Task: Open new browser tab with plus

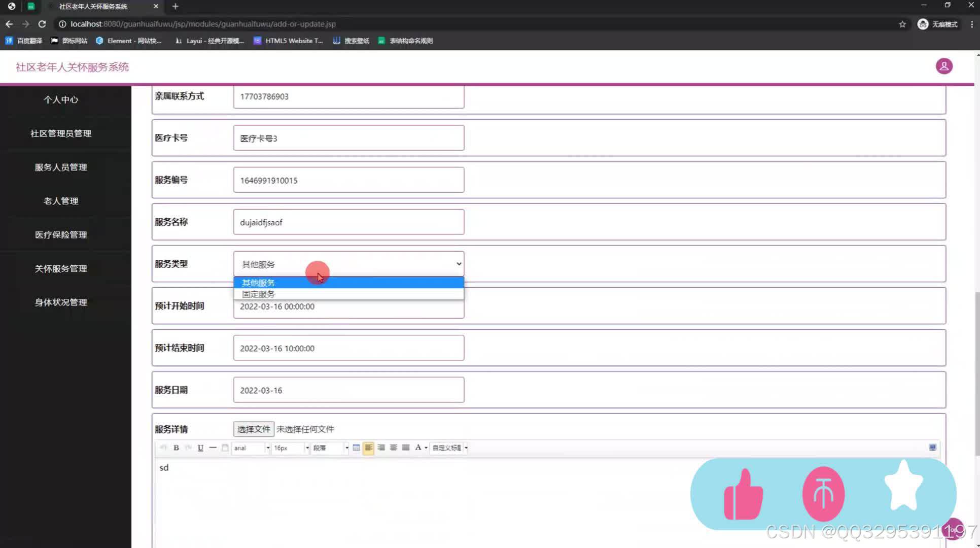Action: tap(176, 6)
